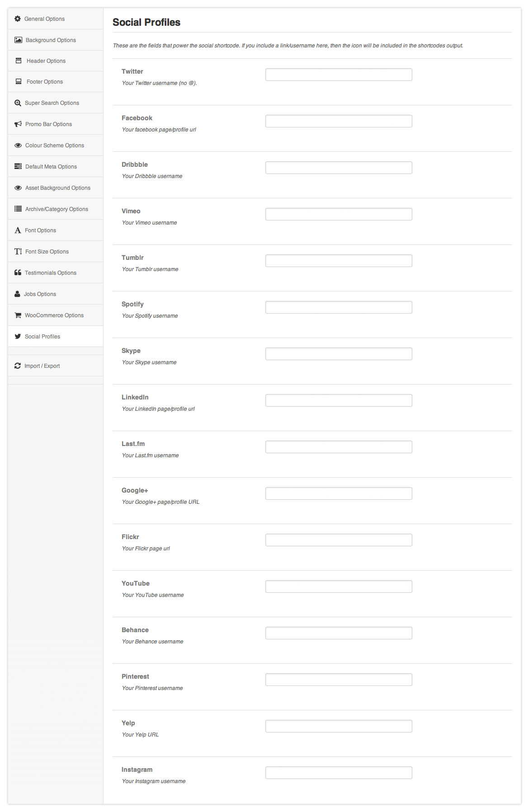
Task: Click the eye icon for Colour Scheme
Action: pyautogui.click(x=18, y=145)
